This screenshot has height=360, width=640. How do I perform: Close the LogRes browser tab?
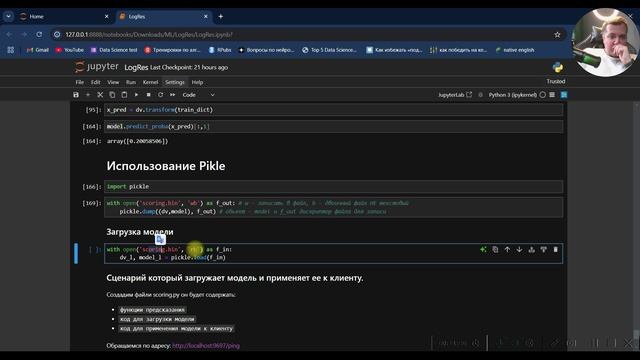[x=206, y=16]
